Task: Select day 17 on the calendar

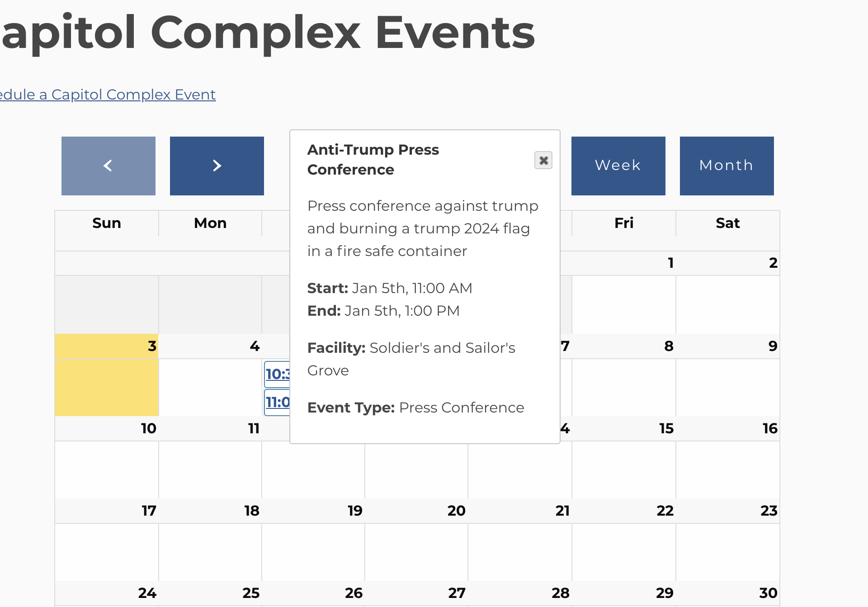Action: coord(149,511)
